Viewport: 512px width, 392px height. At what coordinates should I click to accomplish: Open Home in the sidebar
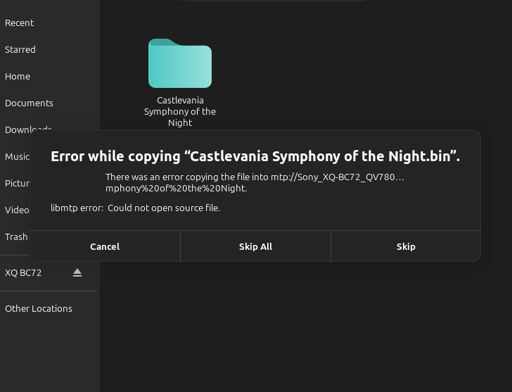point(17,76)
